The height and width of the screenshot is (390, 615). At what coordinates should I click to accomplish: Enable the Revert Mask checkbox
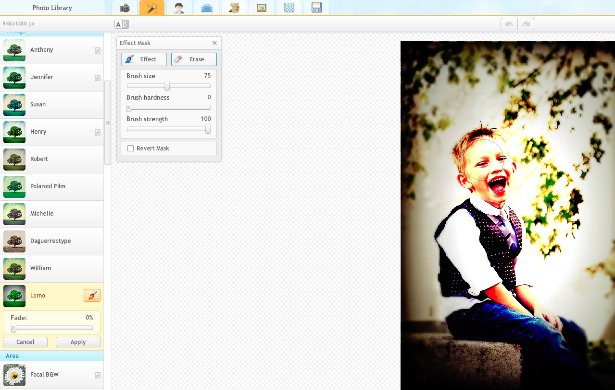point(130,148)
